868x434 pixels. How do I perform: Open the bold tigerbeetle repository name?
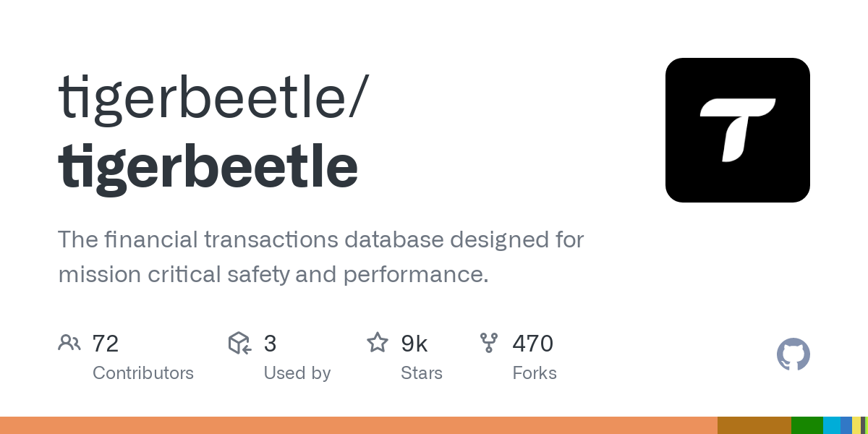pyautogui.click(x=208, y=167)
